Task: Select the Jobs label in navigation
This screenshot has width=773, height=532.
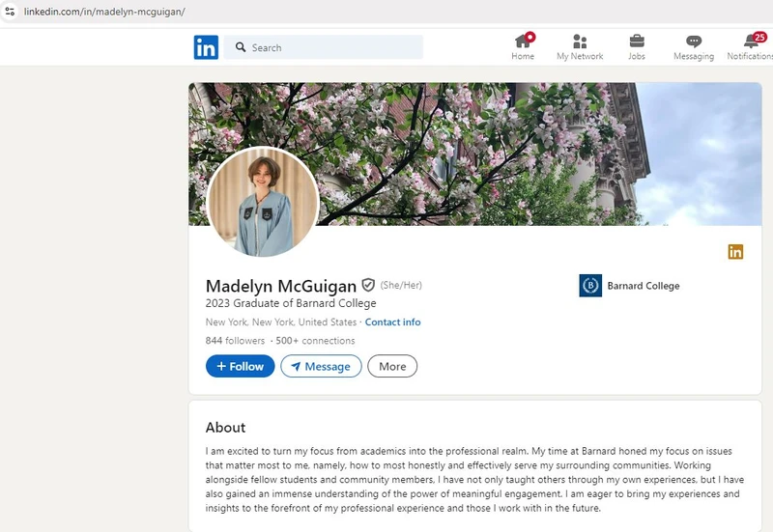Action: click(x=637, y=56)
